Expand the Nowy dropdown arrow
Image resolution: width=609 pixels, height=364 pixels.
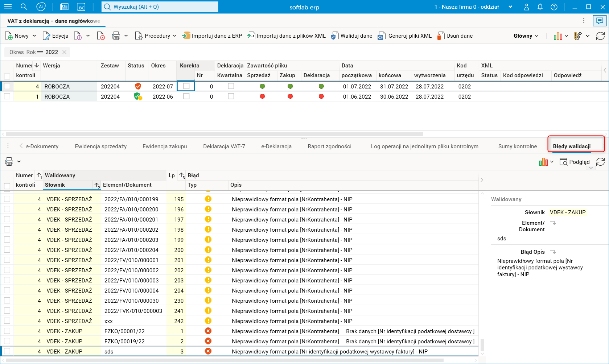(x=34, y=36)
